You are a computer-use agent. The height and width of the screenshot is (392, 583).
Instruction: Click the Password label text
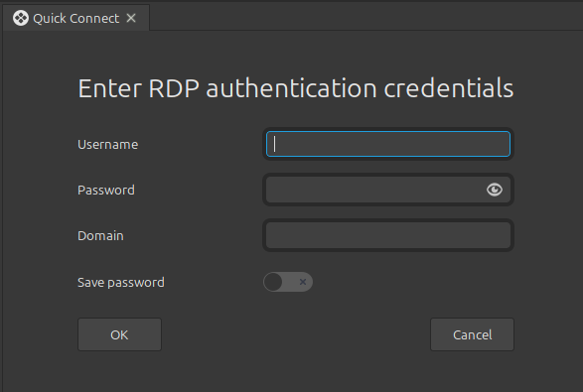pyautogui.click(x=106, y=190)
